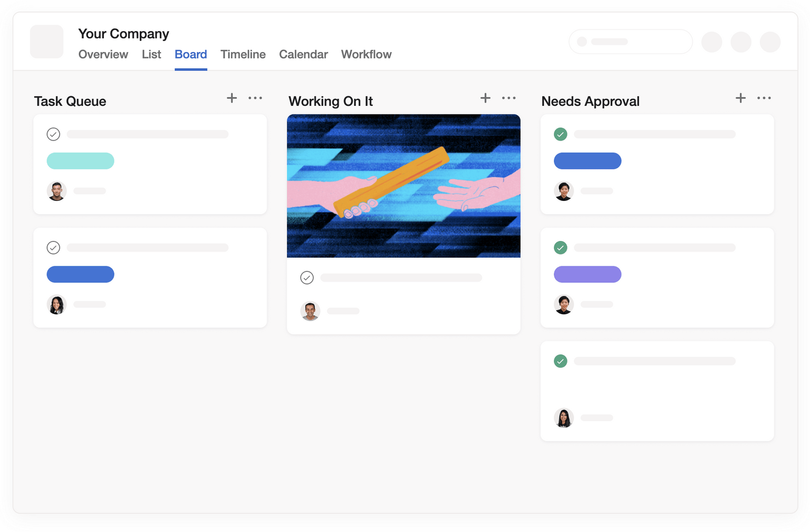Click the search bar at the top
This screenshot has height=532, width=810.
631,42
